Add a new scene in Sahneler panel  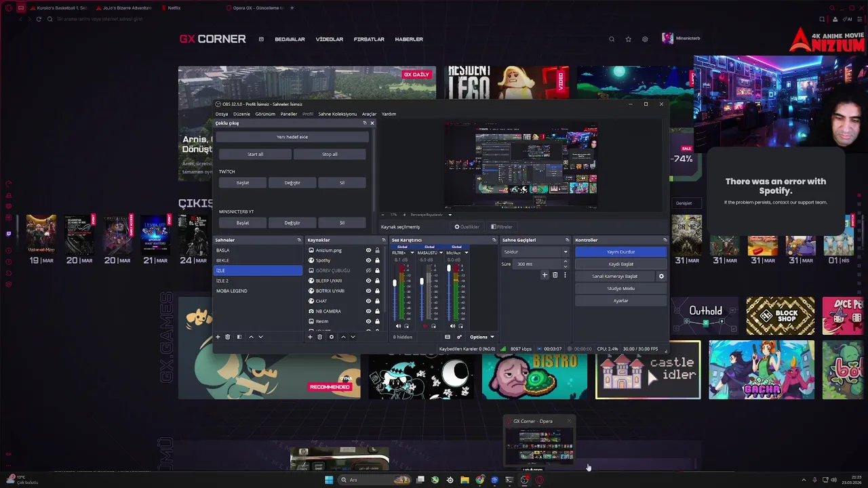coord(218,337)
